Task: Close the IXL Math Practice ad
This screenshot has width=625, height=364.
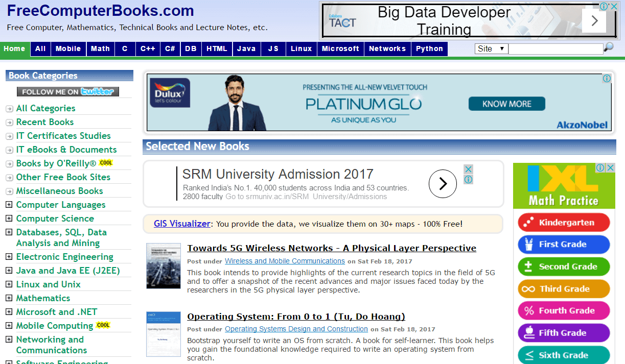Action: pyautogui.click(x=610, y=167)
